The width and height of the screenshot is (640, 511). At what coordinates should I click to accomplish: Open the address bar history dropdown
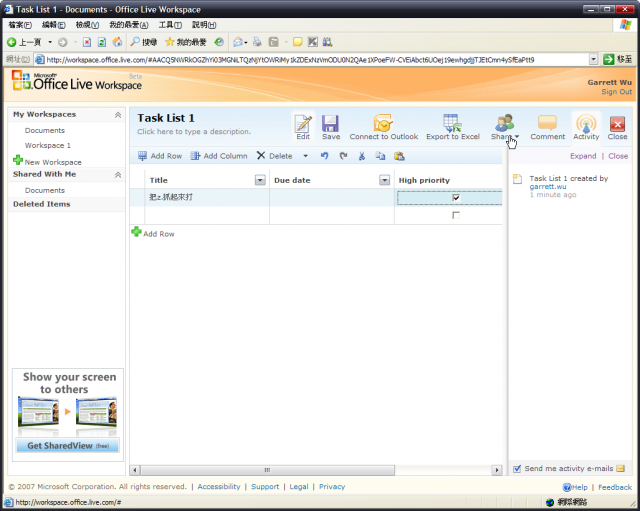(593, 60)
